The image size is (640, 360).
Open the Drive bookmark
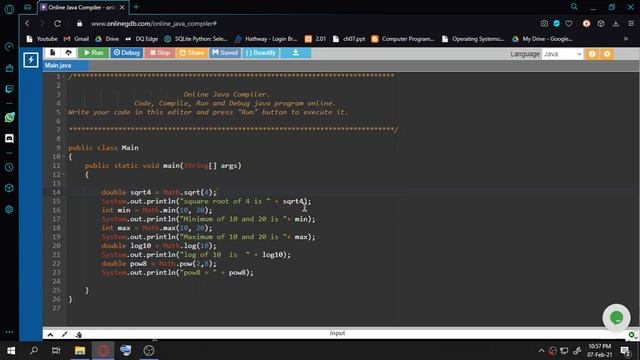pos(107,39)
